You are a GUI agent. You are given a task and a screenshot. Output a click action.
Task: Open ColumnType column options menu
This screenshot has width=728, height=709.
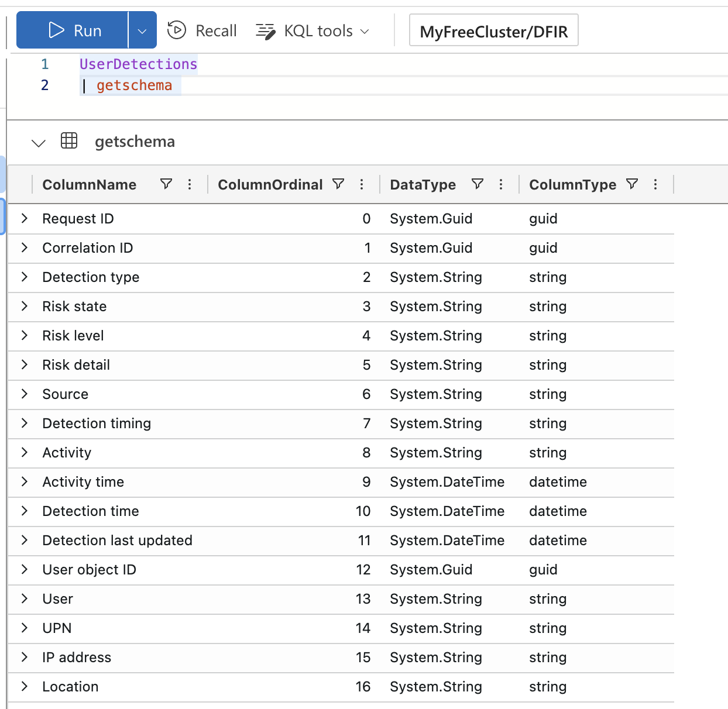click(x=655, y=184)
